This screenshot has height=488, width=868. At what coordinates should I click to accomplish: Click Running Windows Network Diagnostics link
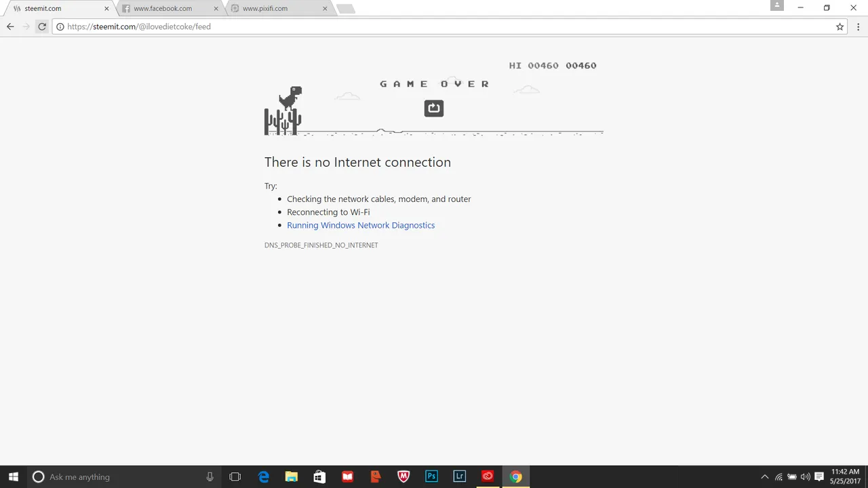(x=361, y=225)
